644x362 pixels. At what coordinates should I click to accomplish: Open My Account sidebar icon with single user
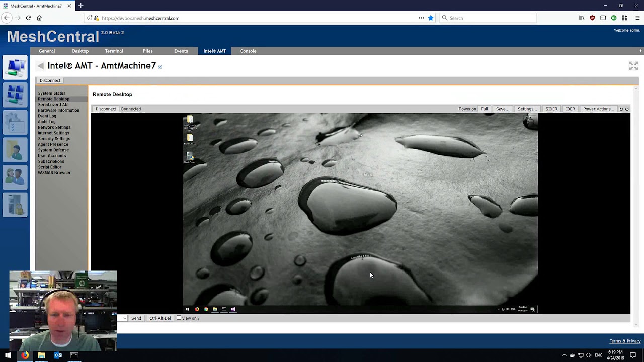(x=15, y=149)
